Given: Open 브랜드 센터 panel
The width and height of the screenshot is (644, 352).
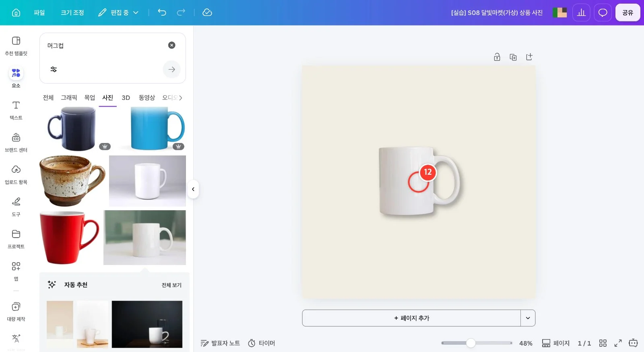Looking at the screenshot, I should click(x=16, y=143).
